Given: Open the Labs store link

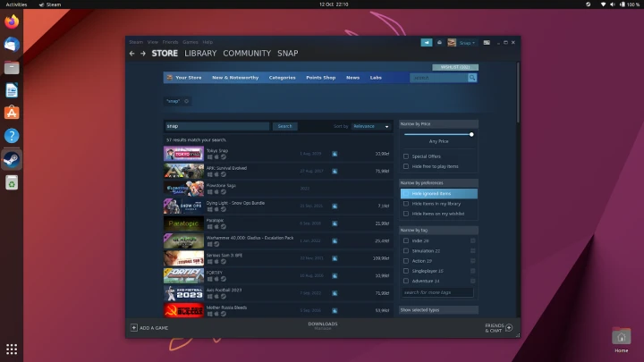Looking at the screenshot, I should pos(376,78).
